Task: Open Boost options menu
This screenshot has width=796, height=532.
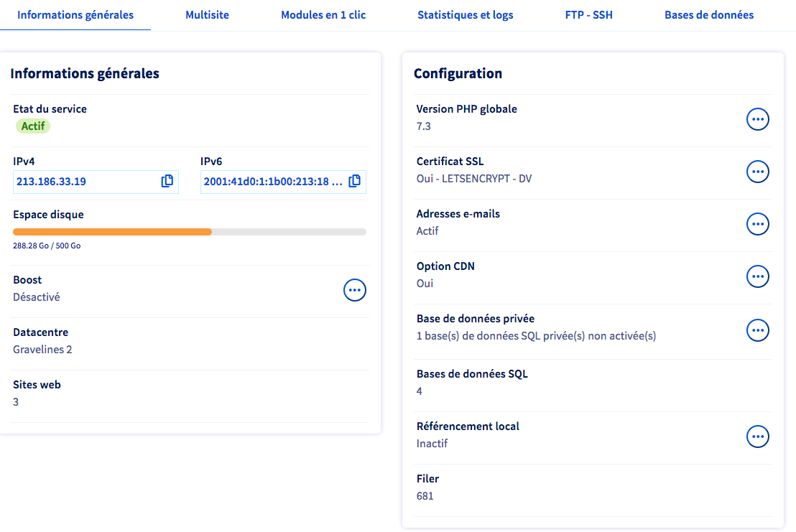Action: [355, 290]
